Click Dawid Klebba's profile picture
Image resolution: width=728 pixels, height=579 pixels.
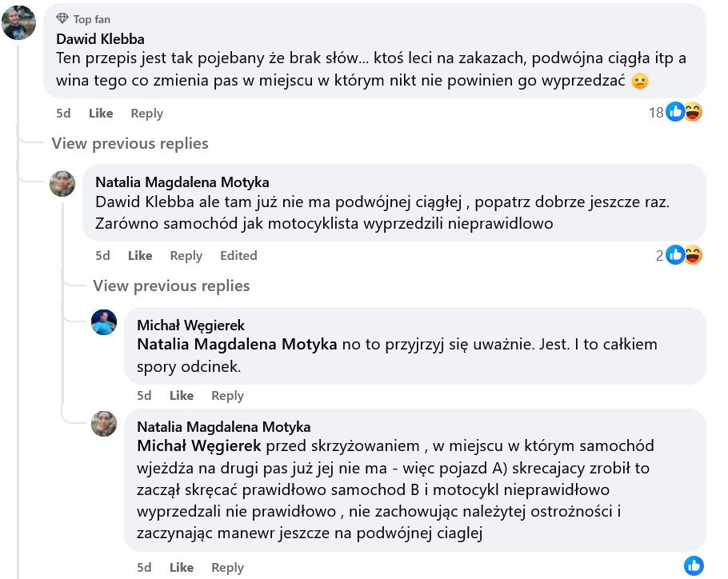tap(18, 22)
